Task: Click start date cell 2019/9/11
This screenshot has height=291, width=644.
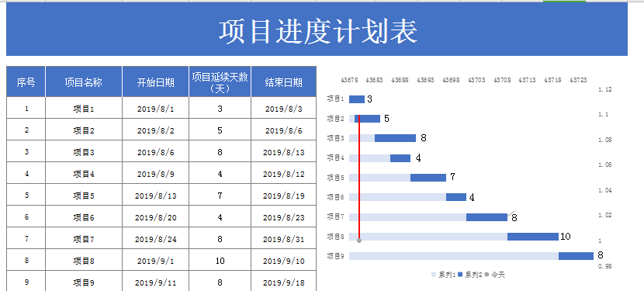Action: 156,282
